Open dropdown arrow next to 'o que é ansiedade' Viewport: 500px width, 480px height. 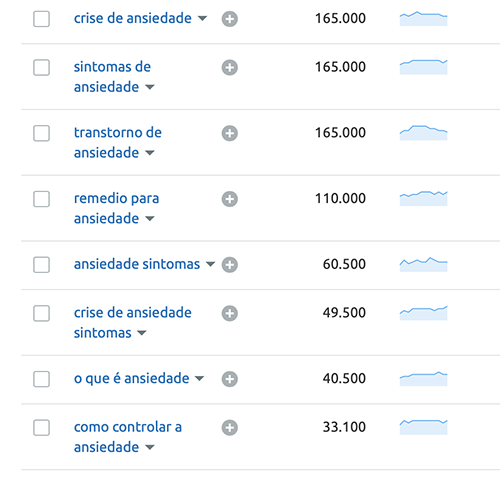click(x=199, y=379)
